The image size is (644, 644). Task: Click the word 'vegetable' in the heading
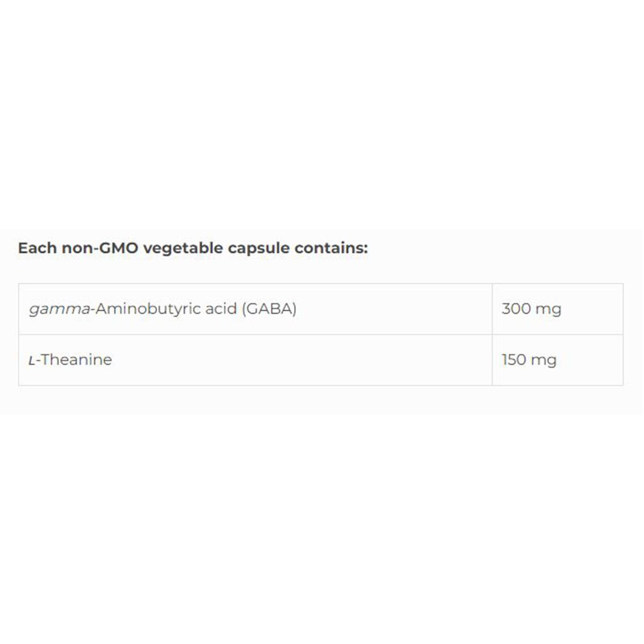[x=182, y=248]
